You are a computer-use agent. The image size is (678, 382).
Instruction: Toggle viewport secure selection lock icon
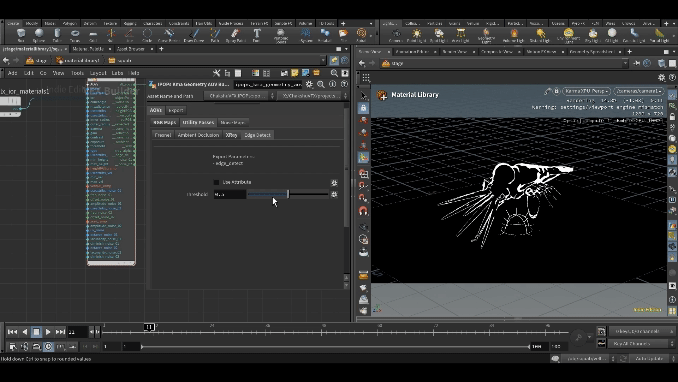(363, 108)
